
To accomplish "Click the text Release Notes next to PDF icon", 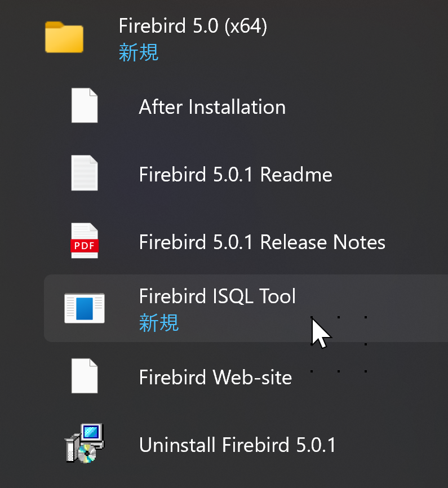I will (323, 242).
